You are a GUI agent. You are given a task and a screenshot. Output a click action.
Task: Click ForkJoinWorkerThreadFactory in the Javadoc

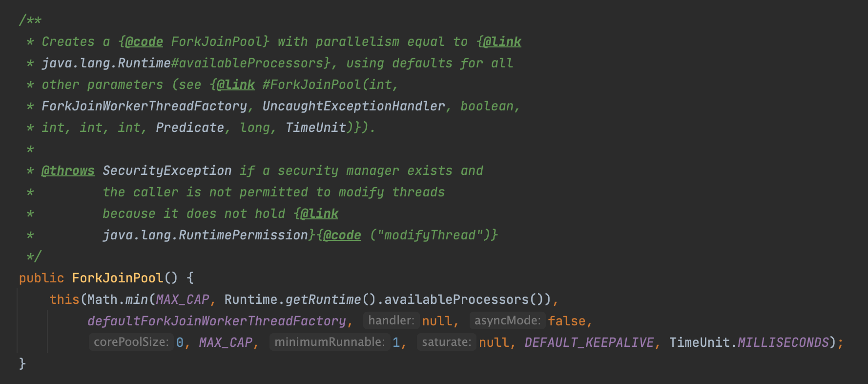click(145, 106)
